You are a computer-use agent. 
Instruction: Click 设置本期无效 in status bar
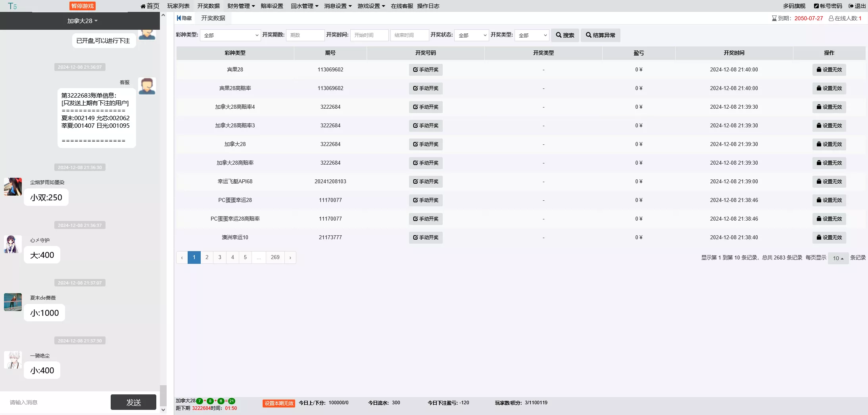[278, 403]
